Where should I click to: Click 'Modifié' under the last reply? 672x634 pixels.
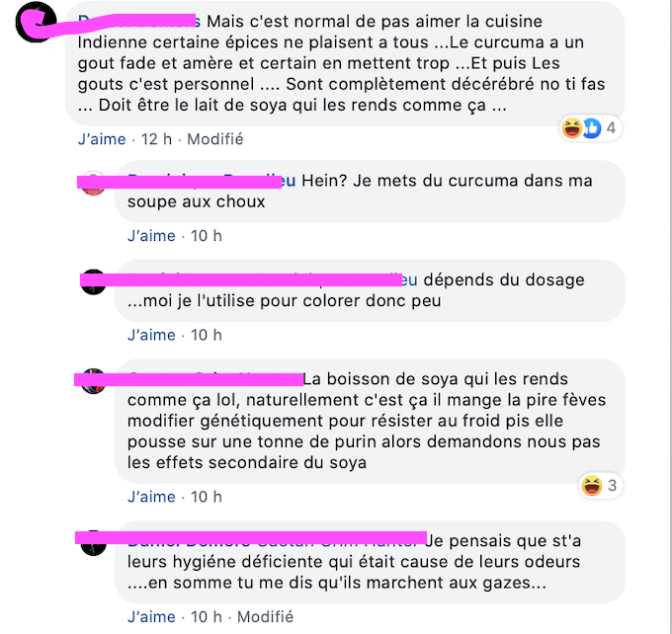coord(265,617)
